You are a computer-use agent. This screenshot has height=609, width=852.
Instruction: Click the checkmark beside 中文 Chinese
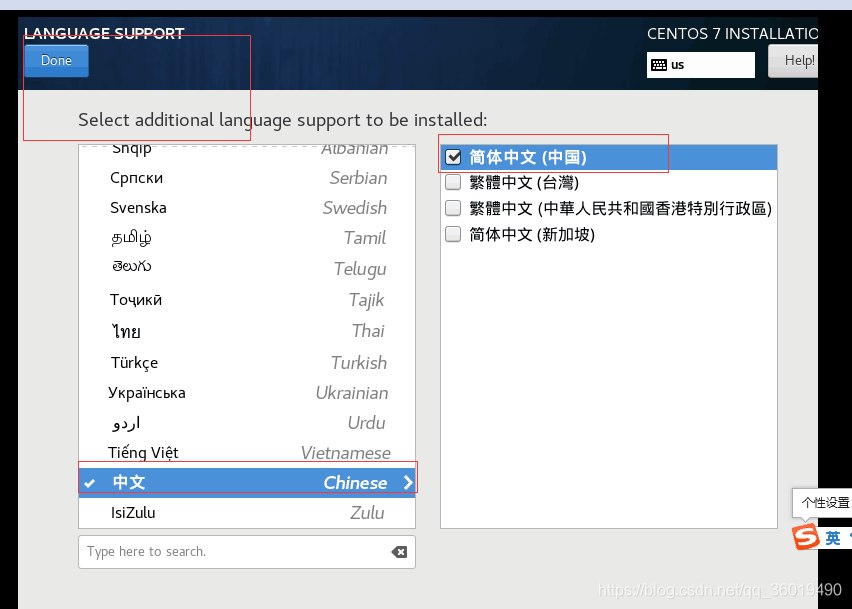tap(90, 483)
